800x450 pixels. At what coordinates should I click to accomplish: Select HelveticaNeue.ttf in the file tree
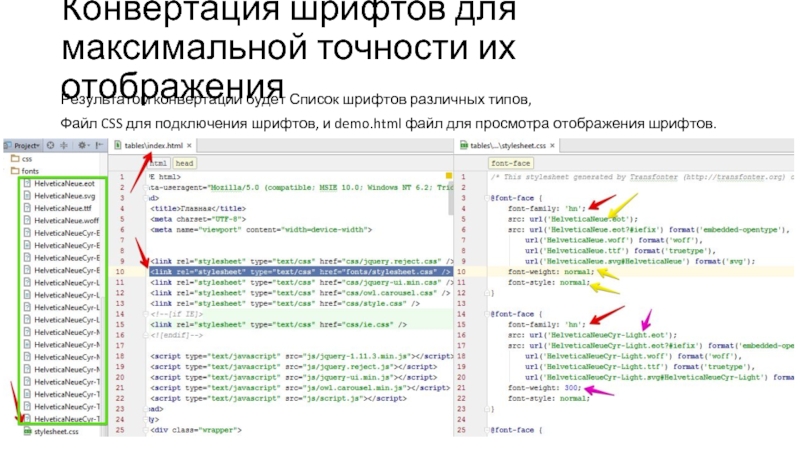coord(63,208)
